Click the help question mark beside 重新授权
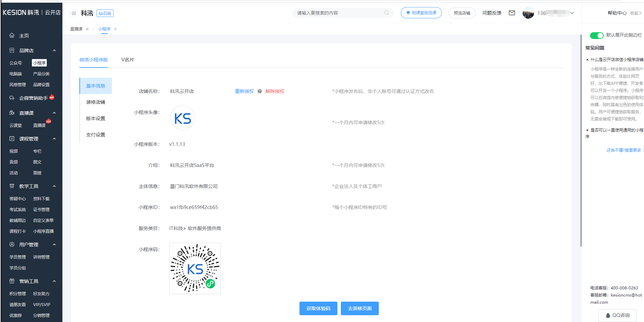The height and width of the screenshot is (322, 644). (x=260, y=91)
